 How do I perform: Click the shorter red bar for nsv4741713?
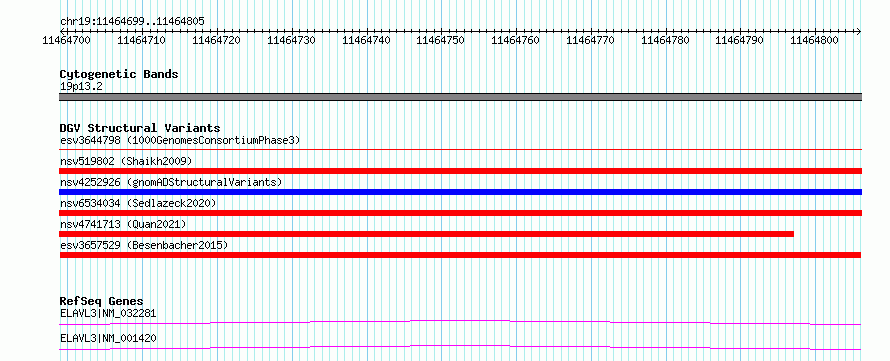pos(426,234)
